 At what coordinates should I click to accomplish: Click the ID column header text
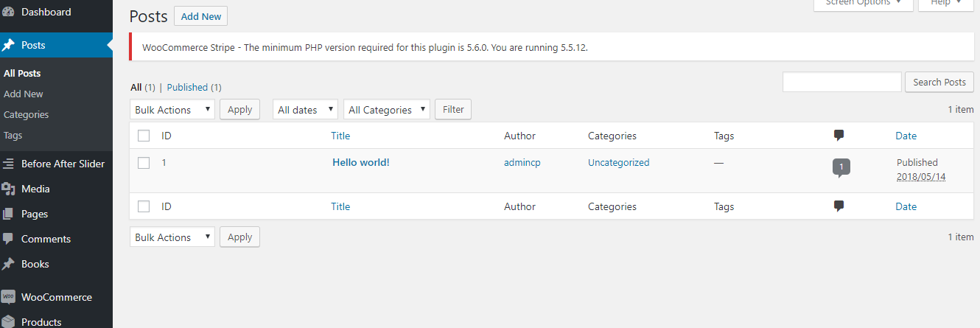click(x=167, y=136)
